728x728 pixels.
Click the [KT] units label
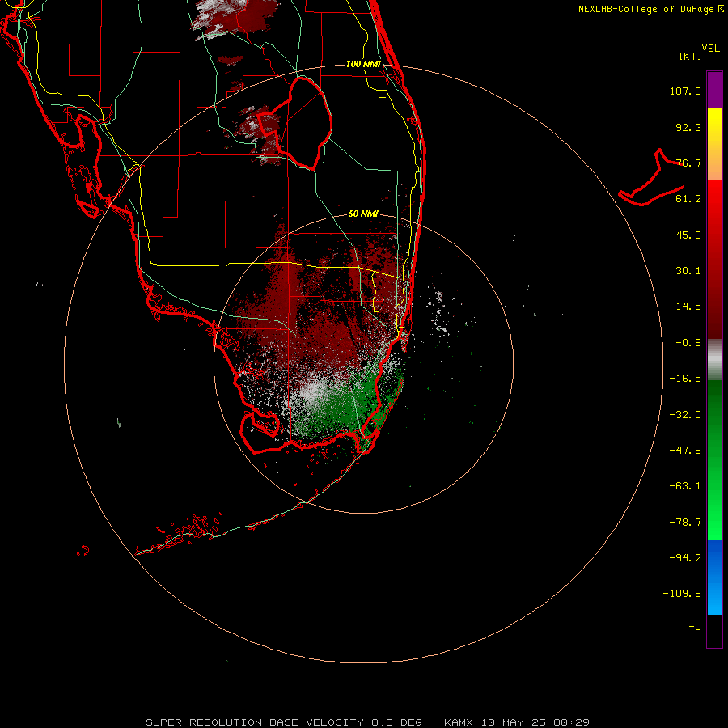[x=691, y=56]
